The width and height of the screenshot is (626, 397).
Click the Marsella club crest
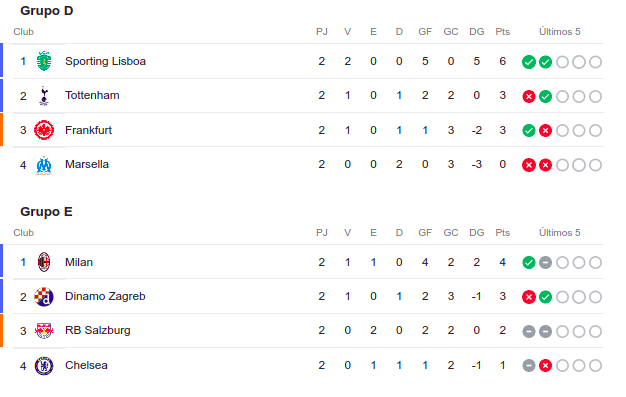coord(44,165)
